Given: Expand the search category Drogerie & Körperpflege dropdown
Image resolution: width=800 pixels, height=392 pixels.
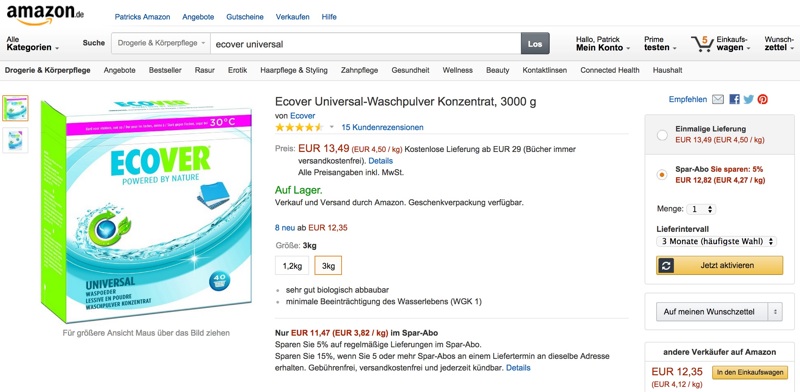Looking at the screenshot, I should pos(161,43).
